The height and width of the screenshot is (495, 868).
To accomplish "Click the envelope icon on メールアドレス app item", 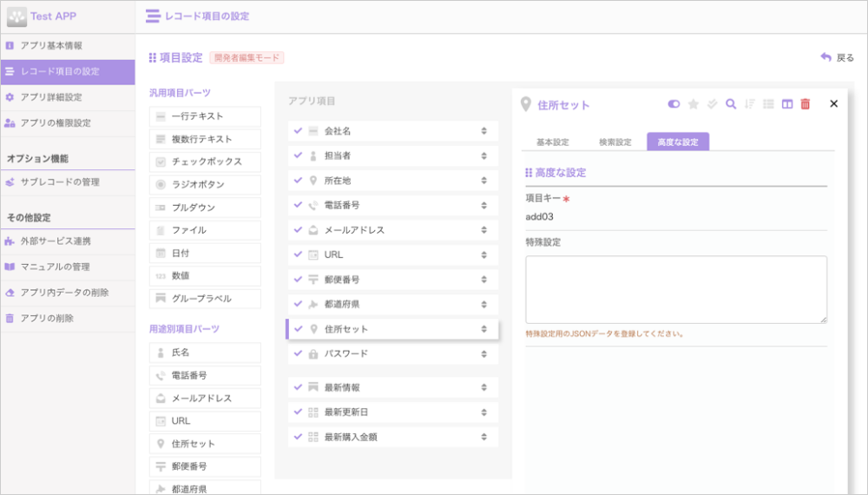I will (313, 230).
